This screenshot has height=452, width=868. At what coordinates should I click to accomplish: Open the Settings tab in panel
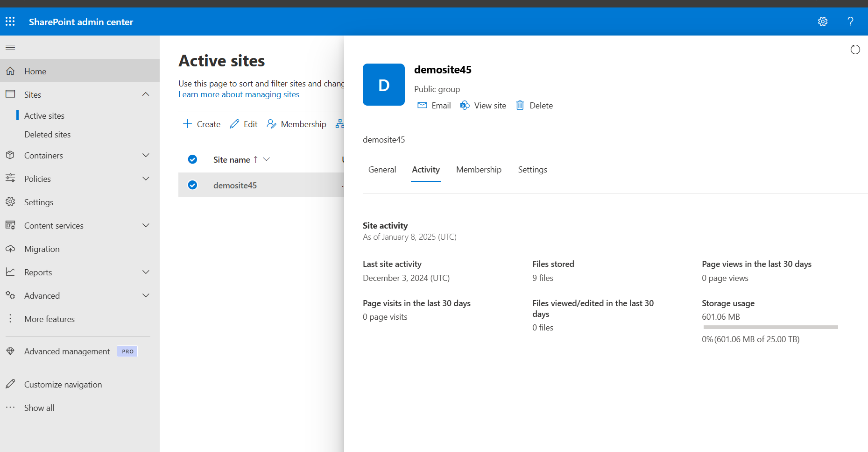532,170
